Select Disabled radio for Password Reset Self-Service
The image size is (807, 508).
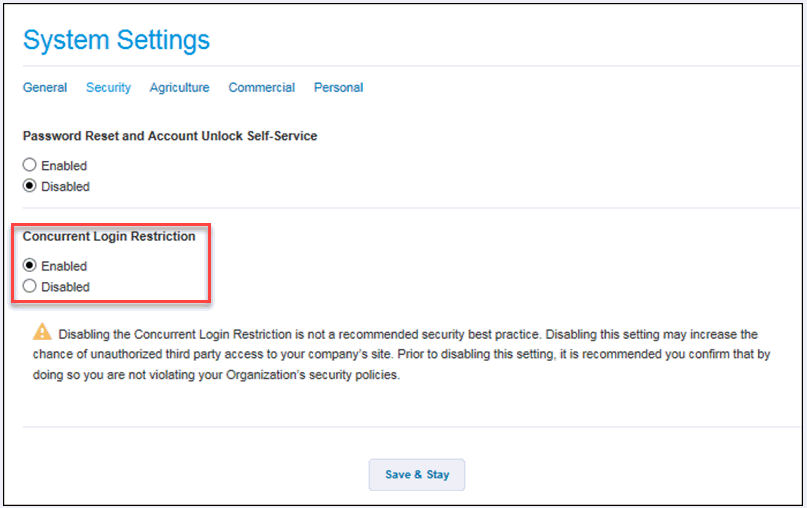point(30,186)
